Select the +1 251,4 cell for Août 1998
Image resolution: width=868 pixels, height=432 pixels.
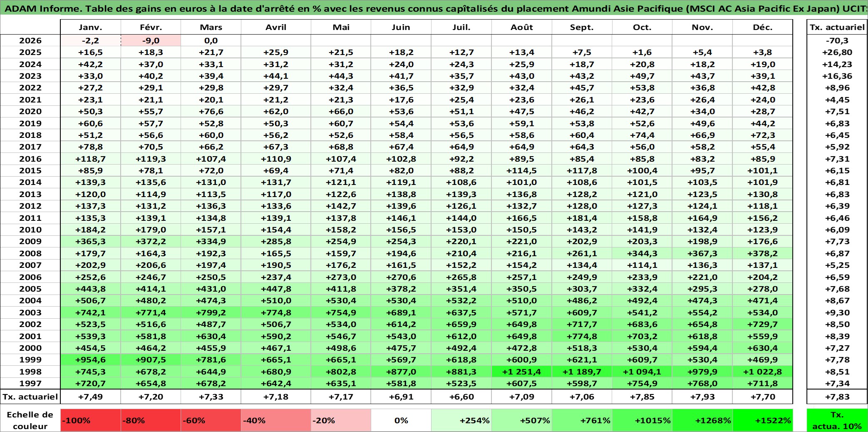(x=522, y=372)
